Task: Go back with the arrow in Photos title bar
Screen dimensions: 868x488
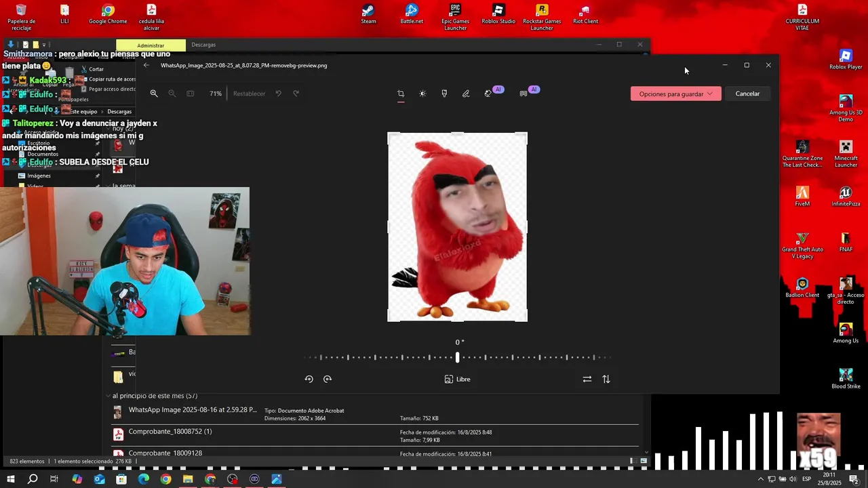Action: pos(146,65)
